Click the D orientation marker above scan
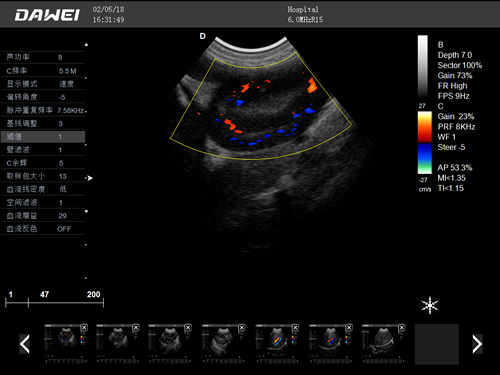Screen dimensions: 500x375 click(203, 36)
